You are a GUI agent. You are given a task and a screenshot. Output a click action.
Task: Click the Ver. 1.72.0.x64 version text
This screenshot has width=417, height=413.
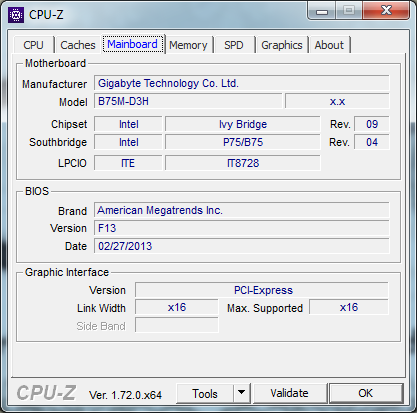point(125,395)
